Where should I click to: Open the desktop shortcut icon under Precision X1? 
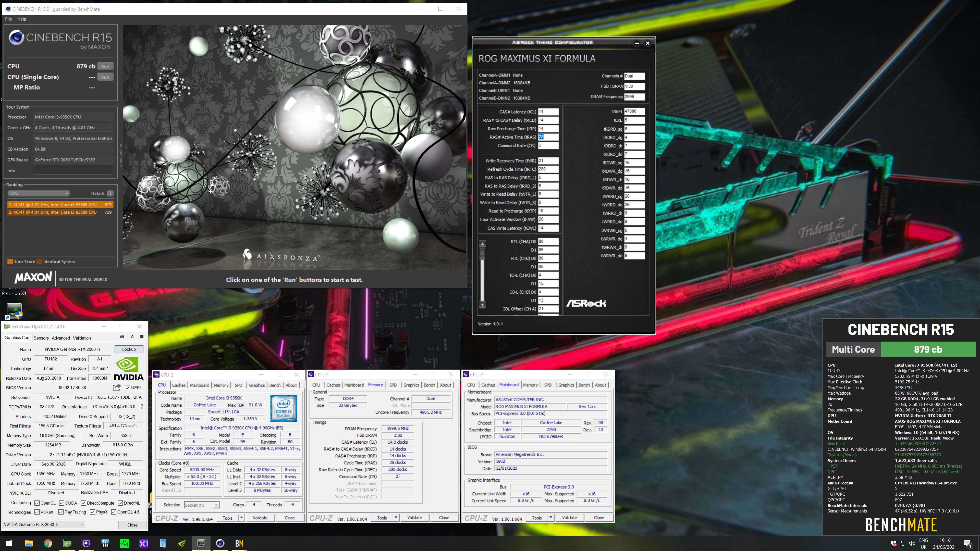[x=15, y=311]
